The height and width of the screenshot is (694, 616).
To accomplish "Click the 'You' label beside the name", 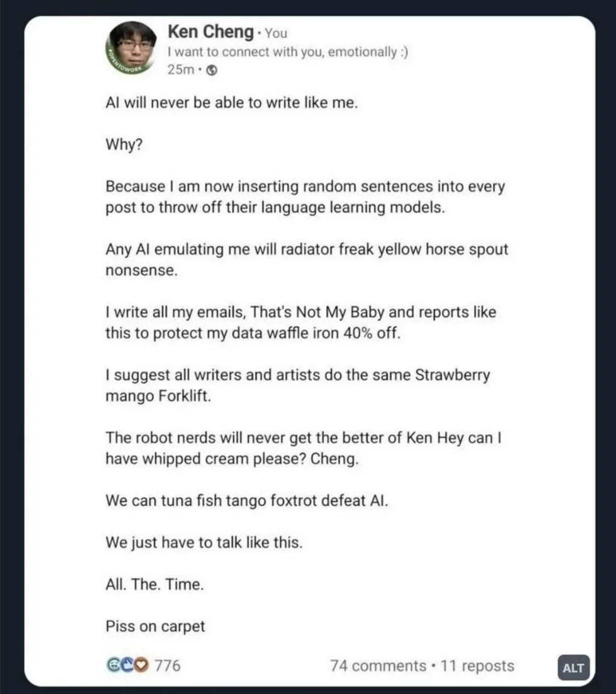I will pos(276,33).
